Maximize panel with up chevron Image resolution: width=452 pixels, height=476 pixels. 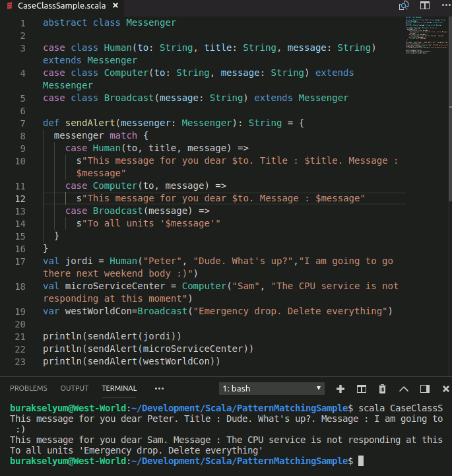403,389
